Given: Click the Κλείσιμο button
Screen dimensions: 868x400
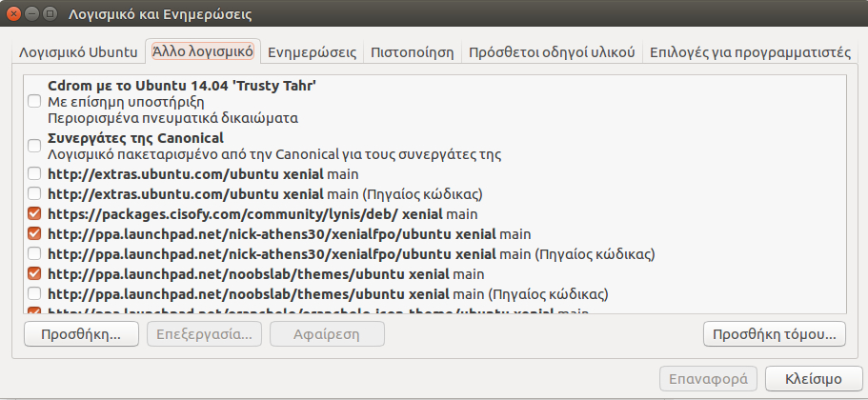Looking at the screenshot, I should pos(813,378).
